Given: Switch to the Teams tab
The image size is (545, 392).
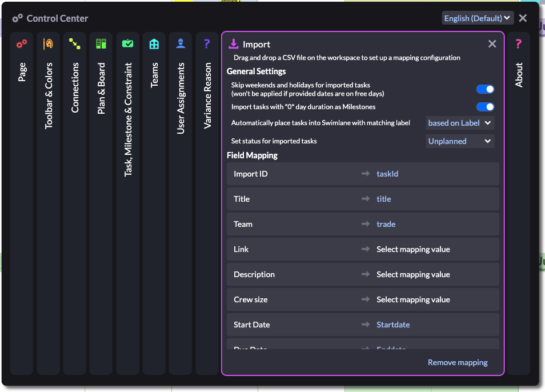Looking at the screenshot, I should (154, 203).
